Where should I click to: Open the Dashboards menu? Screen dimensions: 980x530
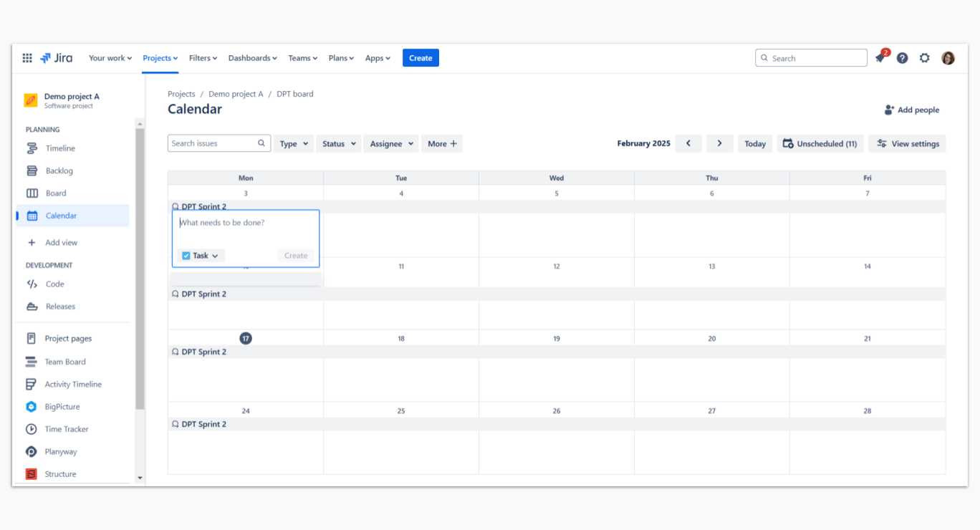(x=253, y=58)
